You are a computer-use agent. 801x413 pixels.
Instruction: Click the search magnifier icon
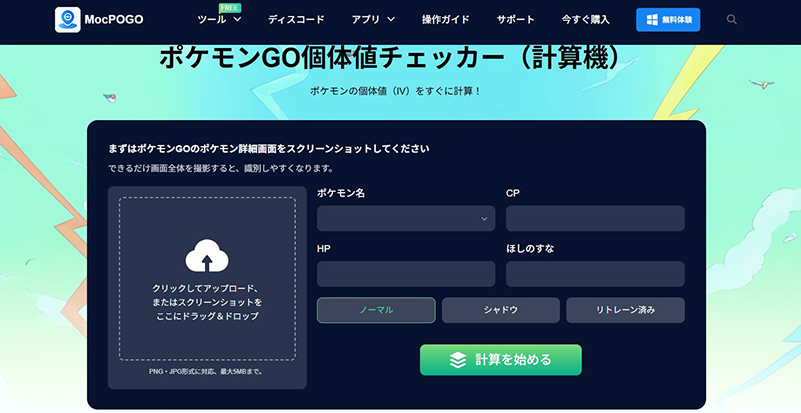[x=732, y=20]
